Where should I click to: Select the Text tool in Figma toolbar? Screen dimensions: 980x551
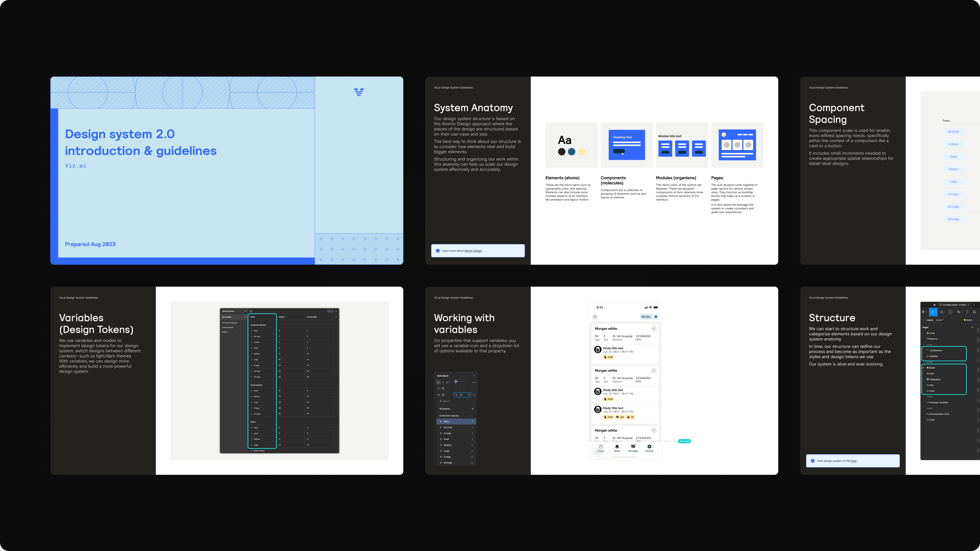[967, 312]
